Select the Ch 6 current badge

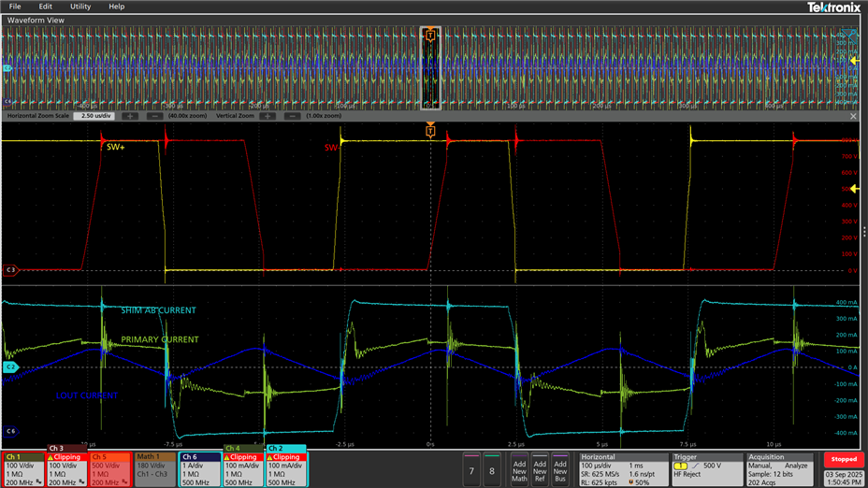click(198, 469)
